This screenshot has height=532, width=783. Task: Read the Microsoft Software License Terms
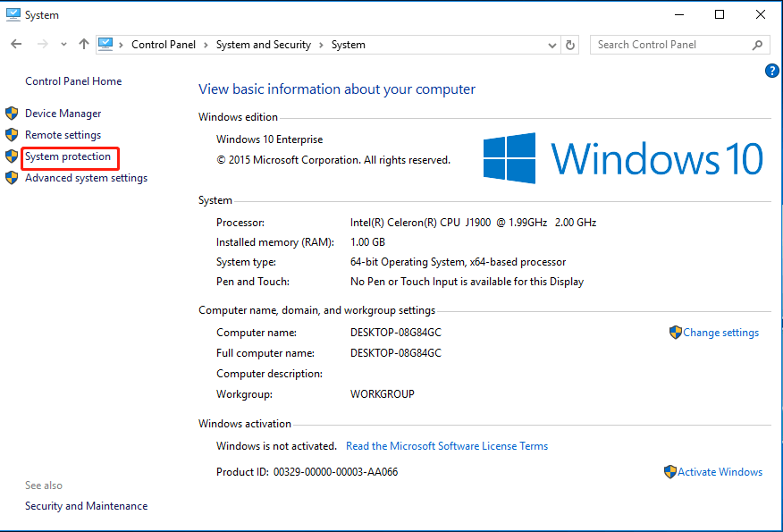pyautogui.click(x=446, y=446)
